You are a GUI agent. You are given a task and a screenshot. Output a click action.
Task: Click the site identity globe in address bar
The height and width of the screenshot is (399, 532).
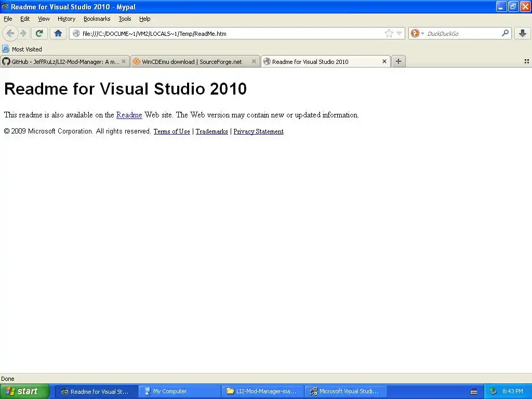click(76, 33)
